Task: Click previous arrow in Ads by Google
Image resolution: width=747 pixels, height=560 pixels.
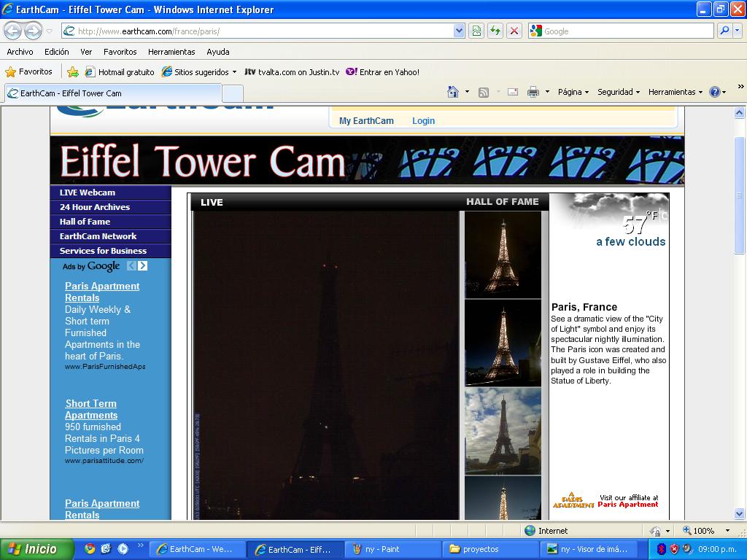Action: (131, 265)
